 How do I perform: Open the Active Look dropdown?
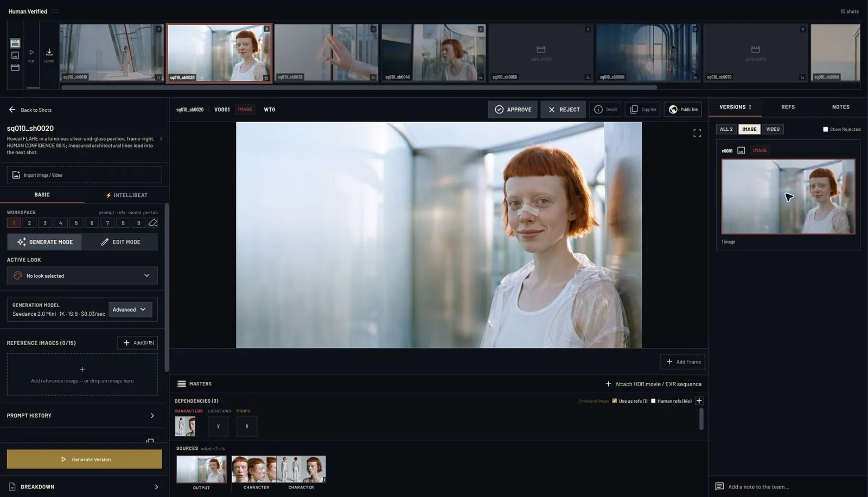(x=82, y=276)
